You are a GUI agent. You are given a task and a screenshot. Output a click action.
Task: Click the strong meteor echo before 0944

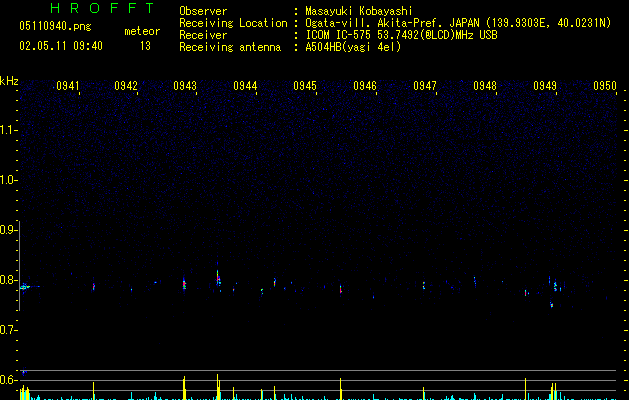click(x=218, y=277)
